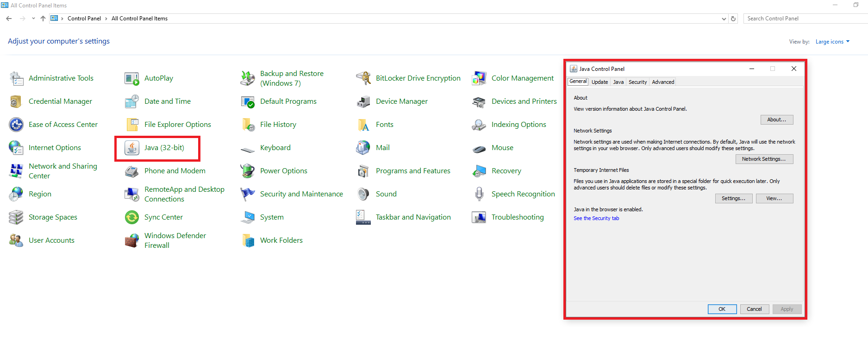The image size is (868, 353).
Task: Open the Devices and Printers icon
Action: point(479,101)
